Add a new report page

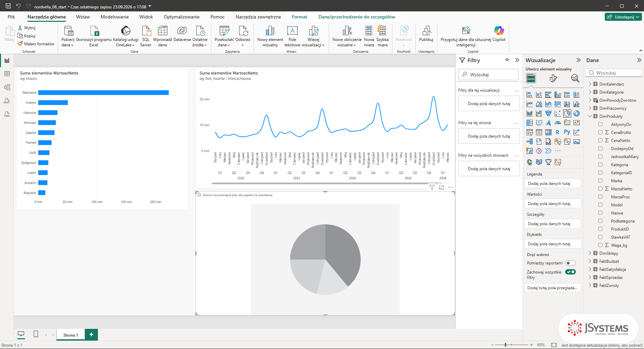point(91,335)
